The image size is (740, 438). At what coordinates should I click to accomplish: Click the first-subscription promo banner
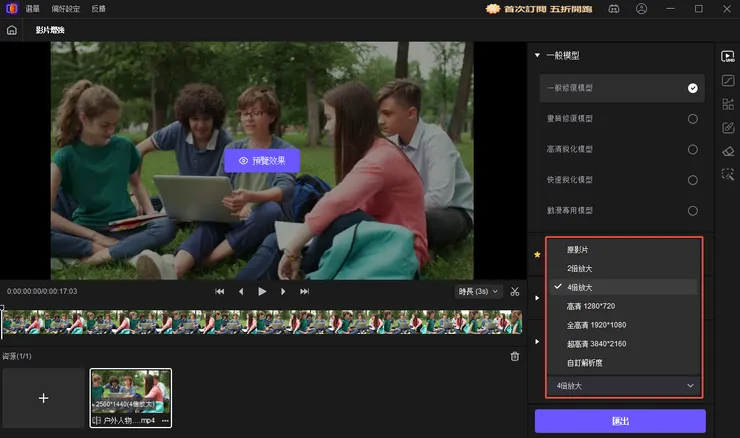coord(539,9)
